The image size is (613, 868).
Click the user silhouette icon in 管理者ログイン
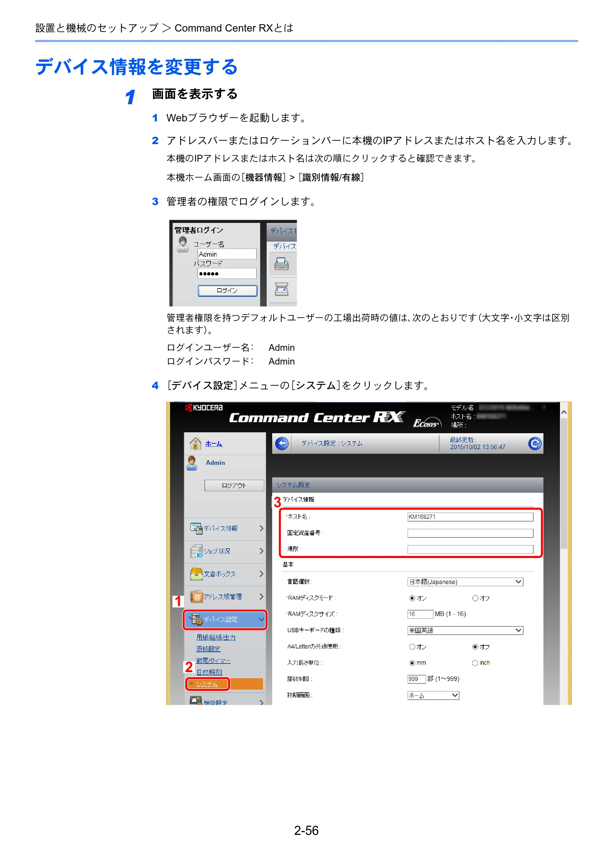tap(183, 244)
